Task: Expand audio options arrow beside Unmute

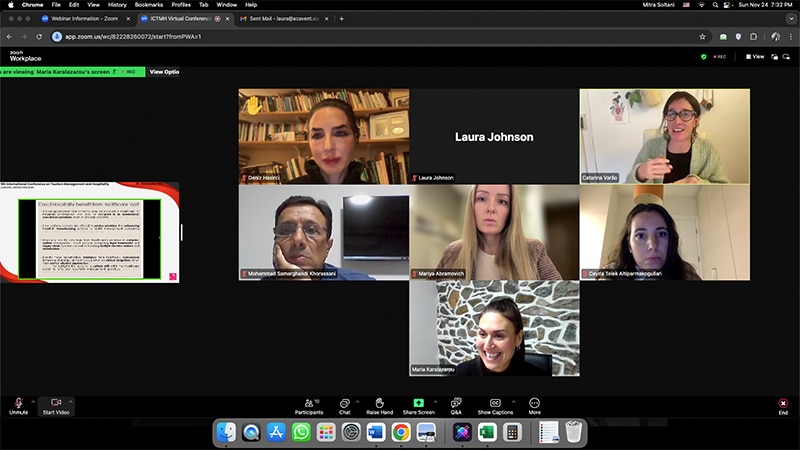Action: pos(33,401)
